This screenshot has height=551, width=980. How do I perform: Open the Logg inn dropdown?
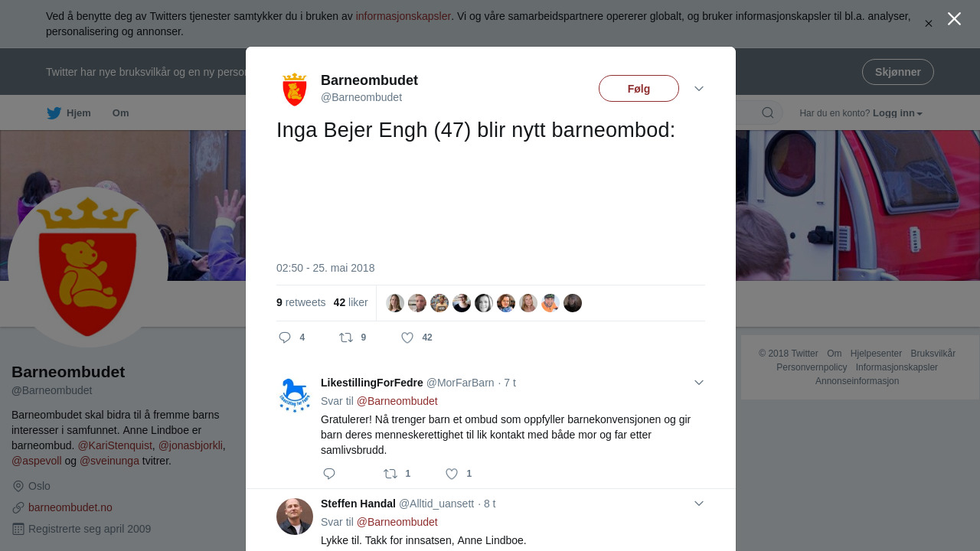pos(897,113)
